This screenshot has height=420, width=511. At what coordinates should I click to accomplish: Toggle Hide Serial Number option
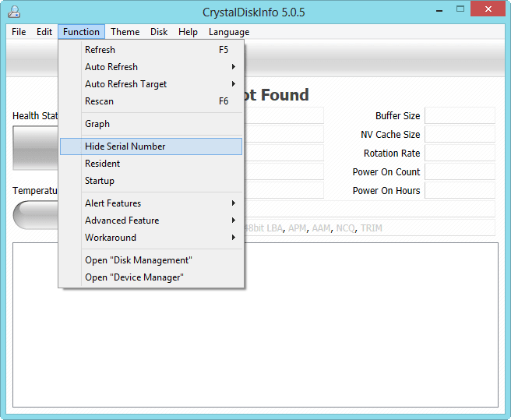151,146
